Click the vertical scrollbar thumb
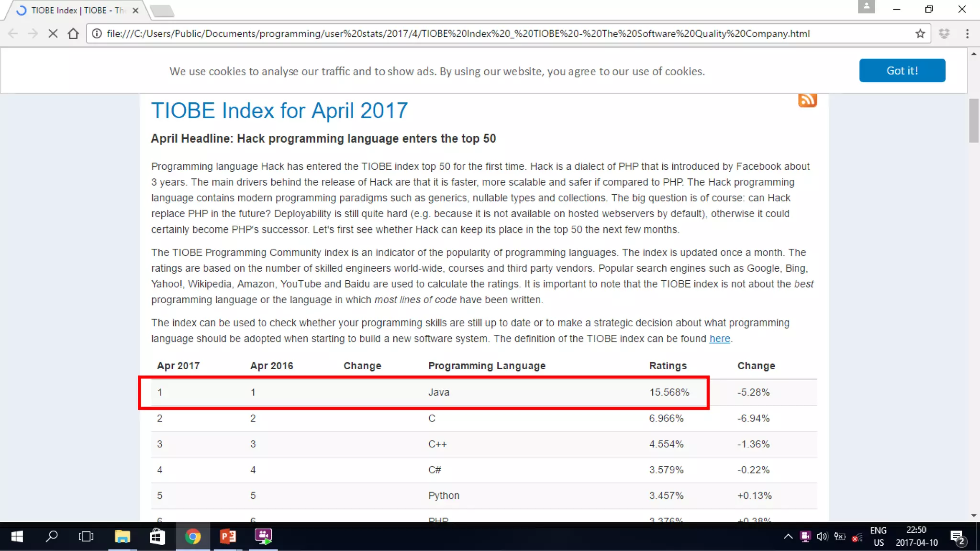Image resolution: width=980 pixels, height=551 pixels. pos(974,121)
